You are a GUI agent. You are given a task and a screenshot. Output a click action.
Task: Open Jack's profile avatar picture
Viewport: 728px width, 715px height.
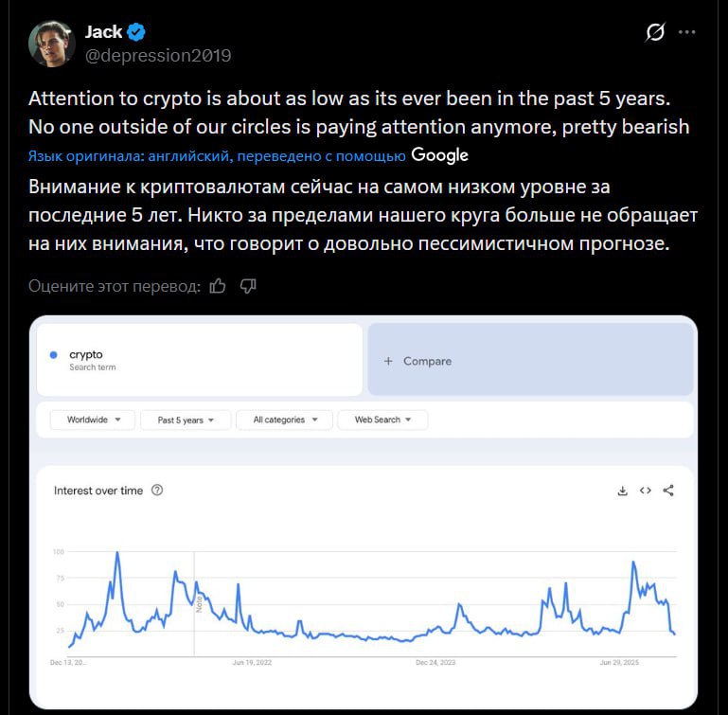[52, 44]
